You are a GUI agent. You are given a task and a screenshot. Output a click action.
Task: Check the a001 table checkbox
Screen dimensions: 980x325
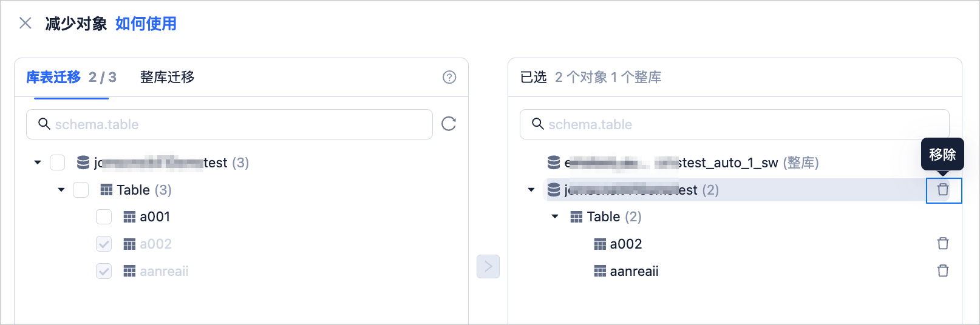tap(104, 216)
